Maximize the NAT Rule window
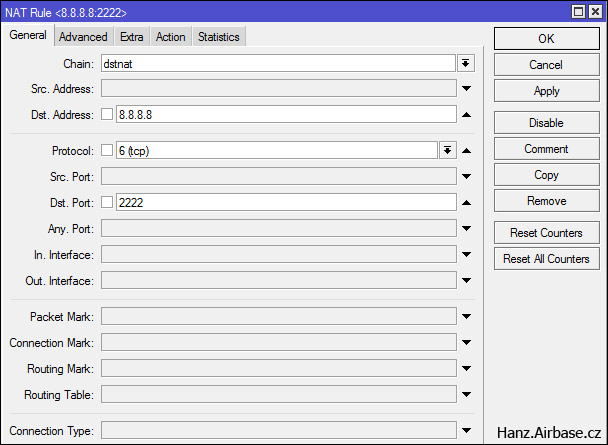Image resolution: width=608 pixels, height=445 pixels. pyautogui.click(x=578, y=12)
